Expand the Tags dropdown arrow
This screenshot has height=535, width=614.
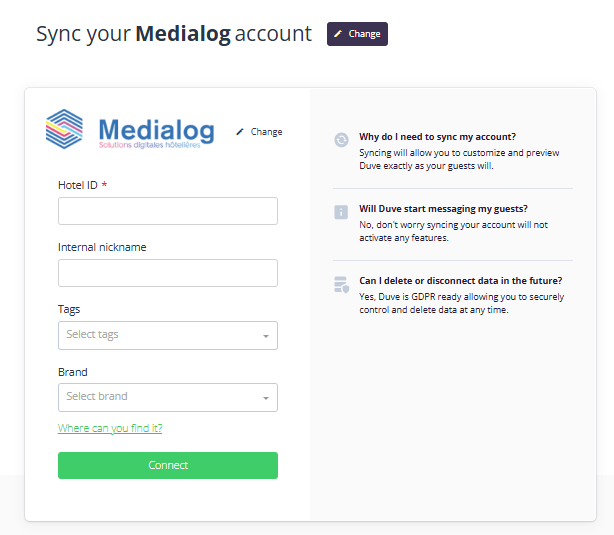tap(266, 336)
